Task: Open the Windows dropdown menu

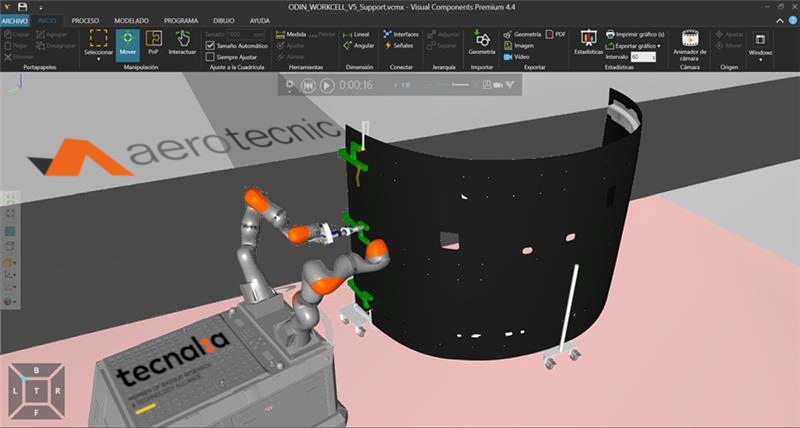Action: pos(761,47)
